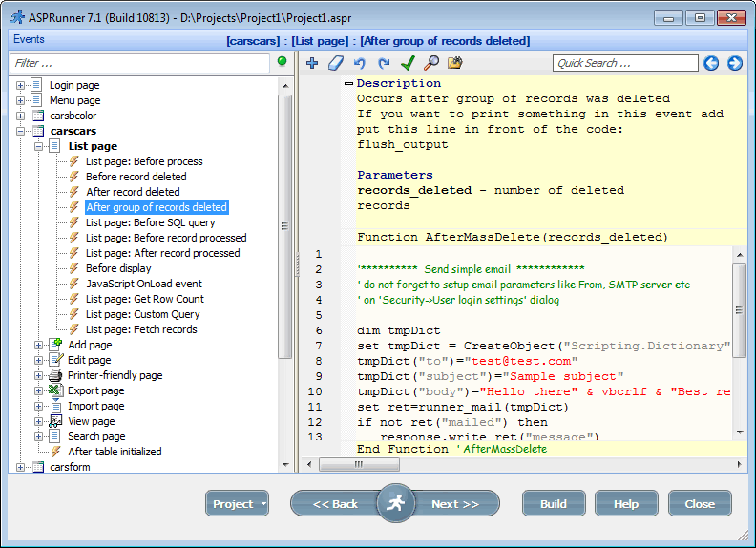The image size is (756, 548).
Task: Expand the Export page node
Action: (38, 390)
